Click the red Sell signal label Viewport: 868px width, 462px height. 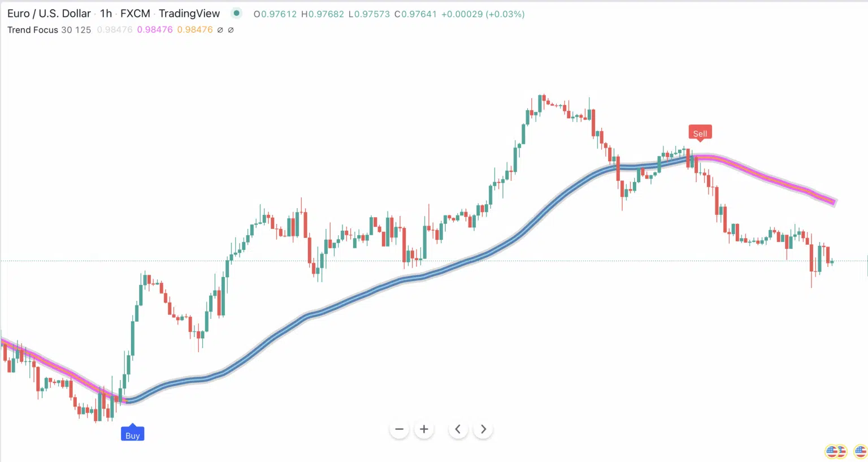[x=700, y=133]
